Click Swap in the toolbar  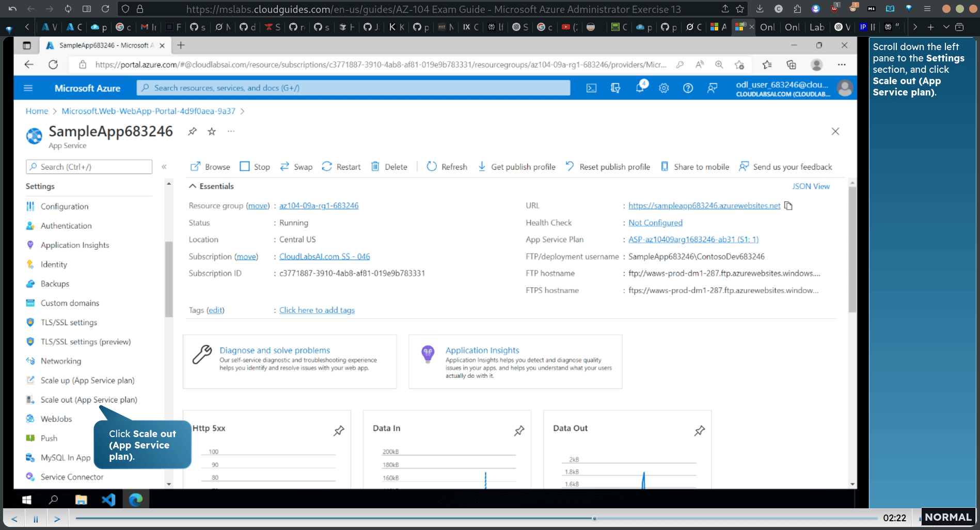296,167
